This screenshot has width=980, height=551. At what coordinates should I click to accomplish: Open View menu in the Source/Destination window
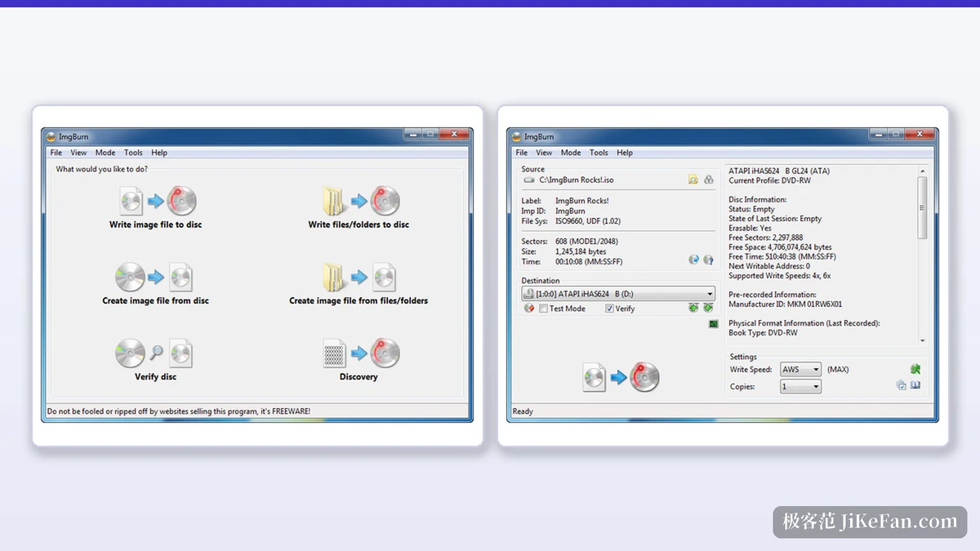[544, 153]
